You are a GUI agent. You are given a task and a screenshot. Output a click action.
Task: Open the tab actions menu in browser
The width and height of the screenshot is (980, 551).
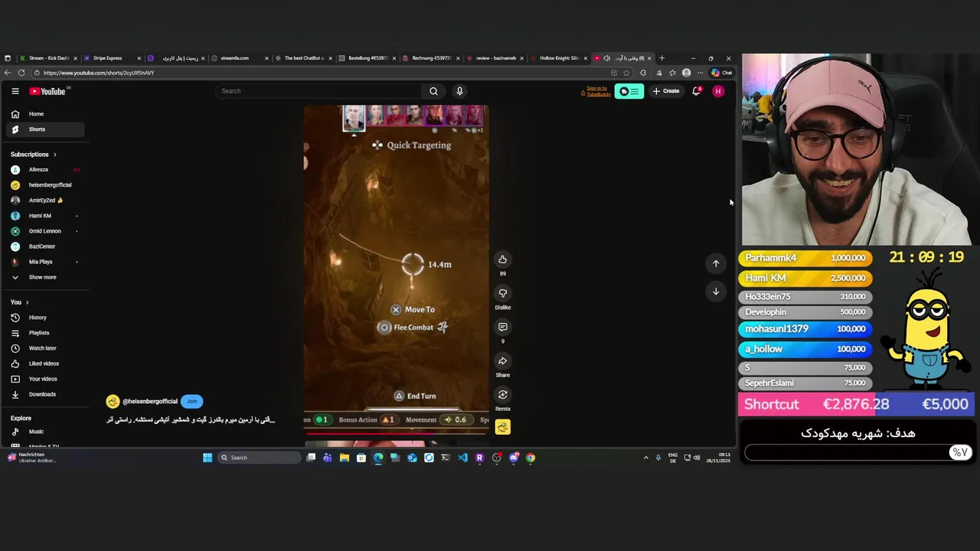8,58
